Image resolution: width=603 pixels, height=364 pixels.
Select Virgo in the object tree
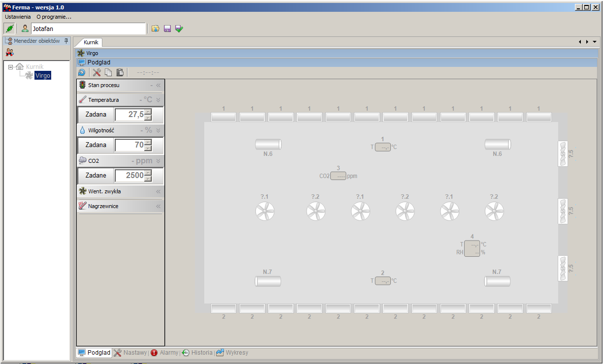point(43,76)
